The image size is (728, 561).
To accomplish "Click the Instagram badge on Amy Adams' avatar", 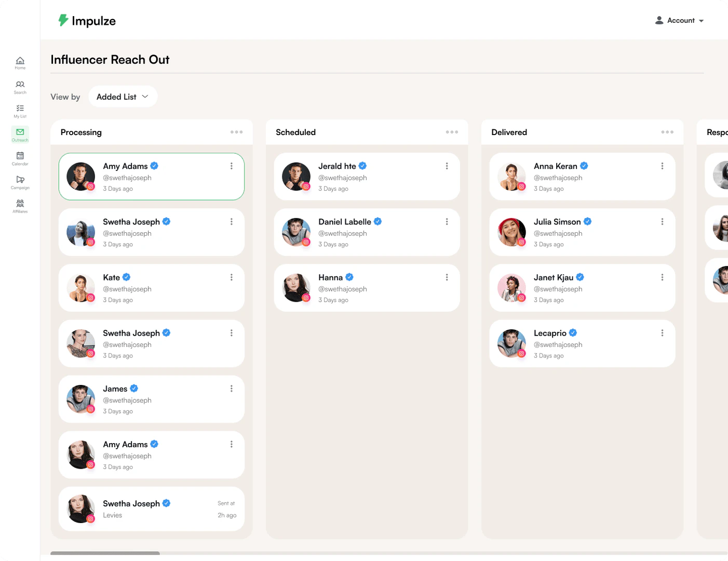I will point(91,185).
